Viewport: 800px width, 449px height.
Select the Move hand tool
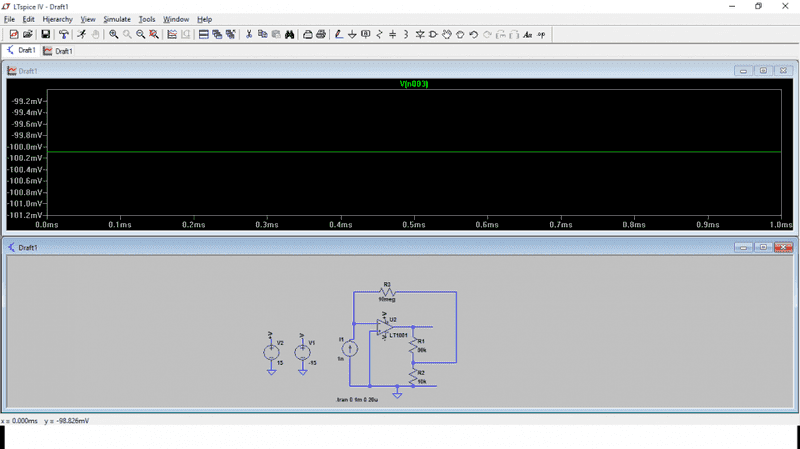tap(447, 34)
